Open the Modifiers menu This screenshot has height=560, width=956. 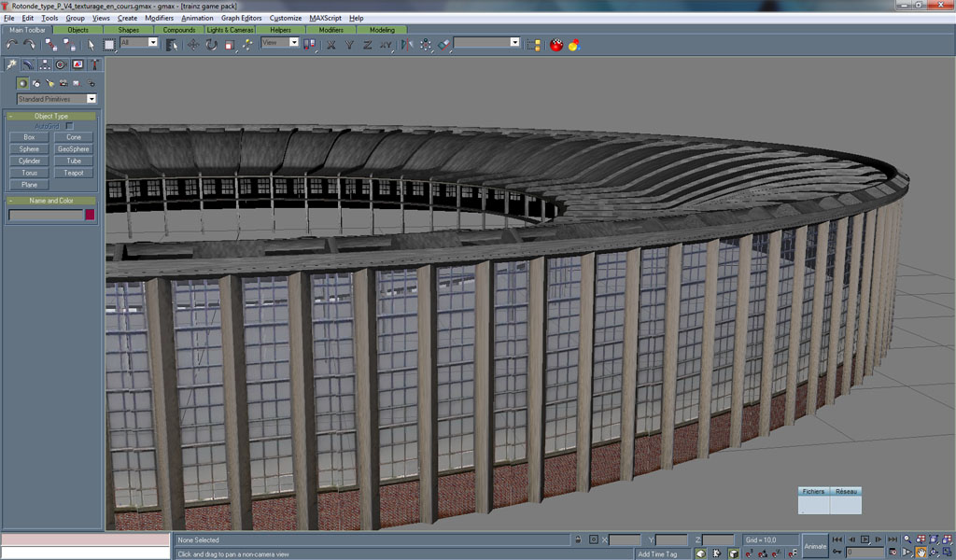click(x=159, y=18)
